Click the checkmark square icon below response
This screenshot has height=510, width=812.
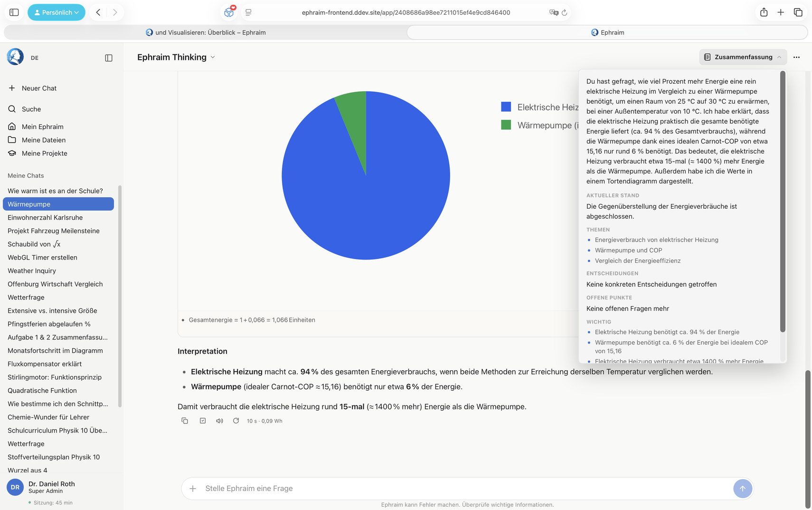[x=203, y=421]
